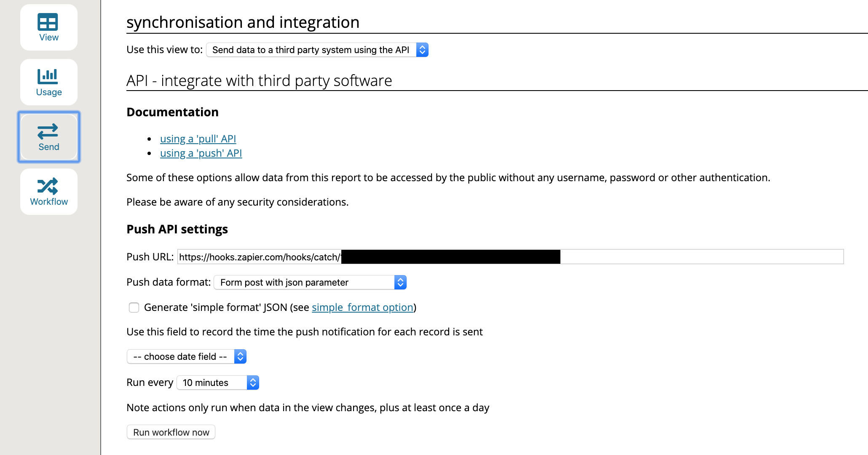
Task: Expand the Push data format dropdown
Action: [x=310, y=282]
